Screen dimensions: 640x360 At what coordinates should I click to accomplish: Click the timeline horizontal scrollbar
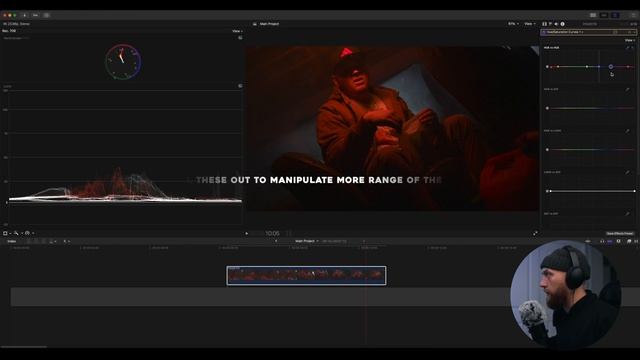coord(24,347)
